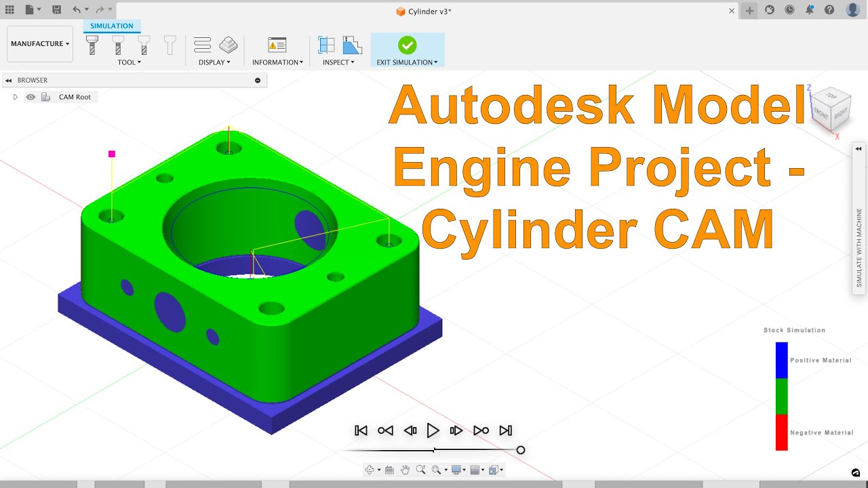Viewport: 868px width, 488px height.
Task: Click the green Exit Simulation checkmark
Action: click(x=407, y=45)
